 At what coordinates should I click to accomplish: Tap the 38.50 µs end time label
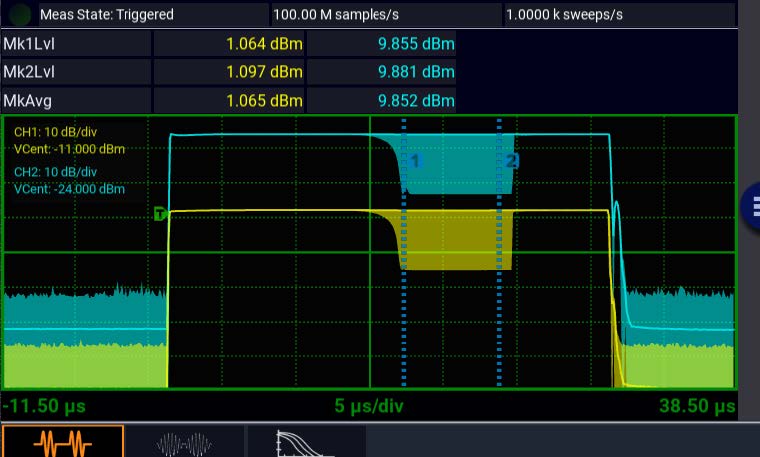pyautogui.click(x=697, y=406)
